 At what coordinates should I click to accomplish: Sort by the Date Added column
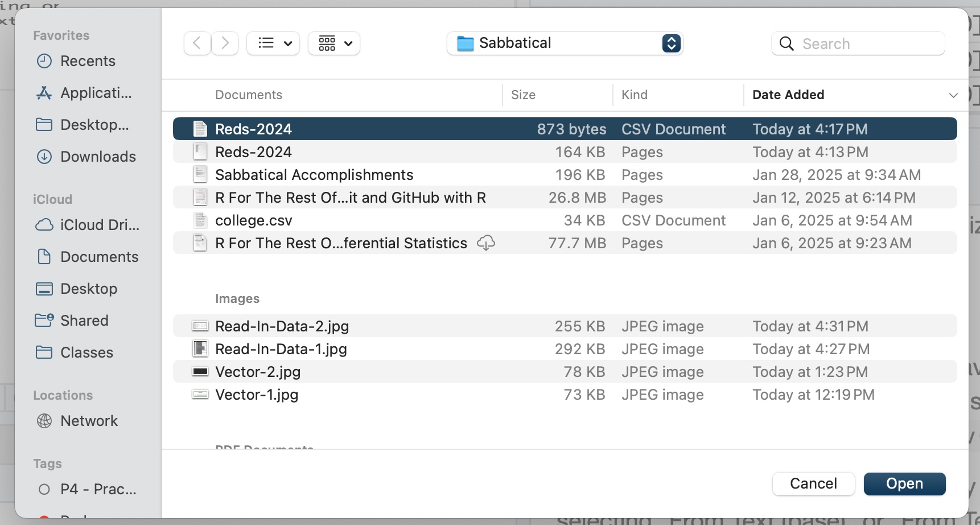[x=788, y=95]
